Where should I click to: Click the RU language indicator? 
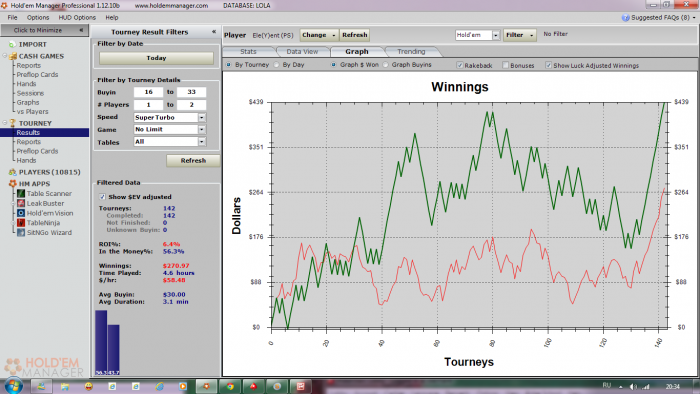tap(606, 385)
